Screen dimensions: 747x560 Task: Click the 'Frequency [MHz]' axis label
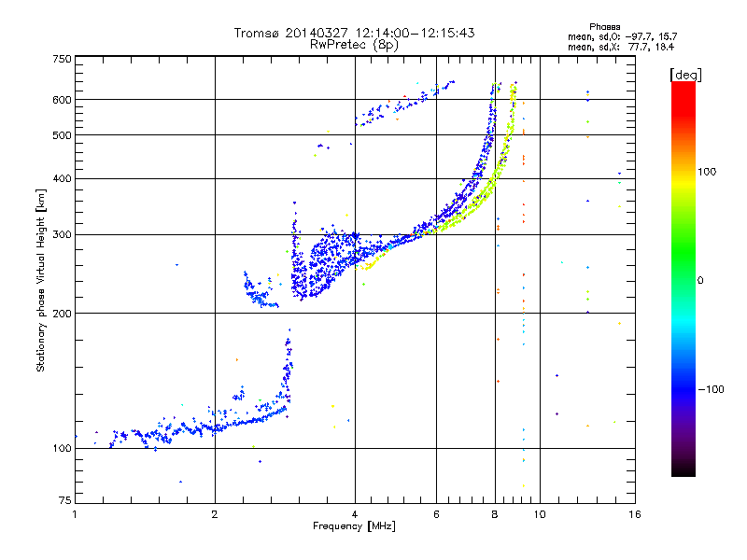[x=354, y=526]
